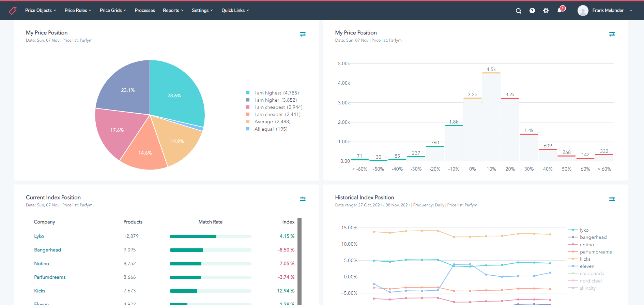
Task: Click the Lyko products count 12,879
Action: (x=131, y=236)
